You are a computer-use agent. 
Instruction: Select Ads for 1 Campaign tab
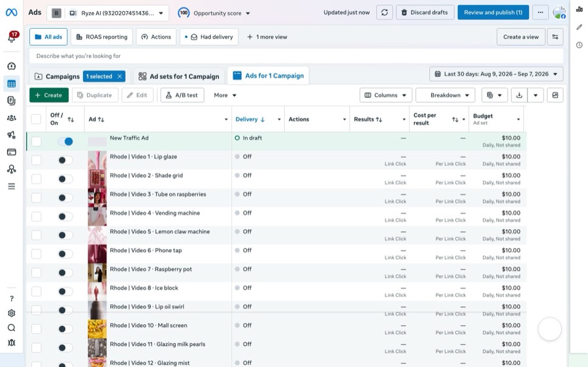pos(268,76)
